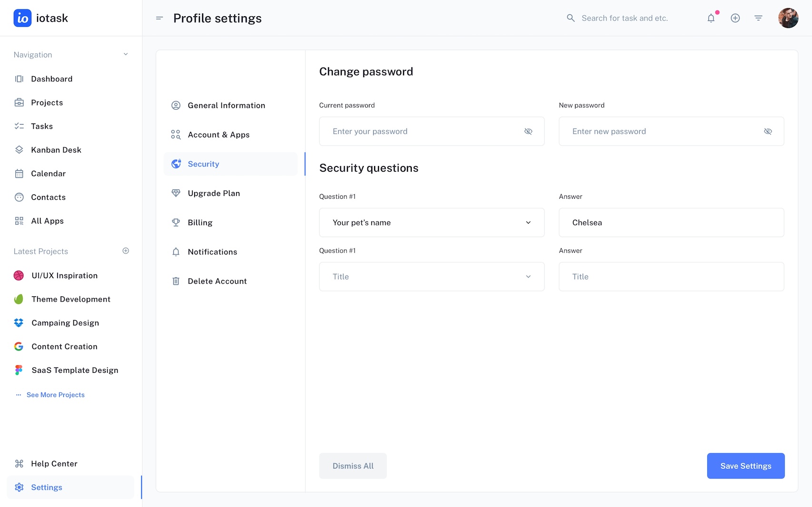Open the Notifications settings tab

[x=212, y=252]
